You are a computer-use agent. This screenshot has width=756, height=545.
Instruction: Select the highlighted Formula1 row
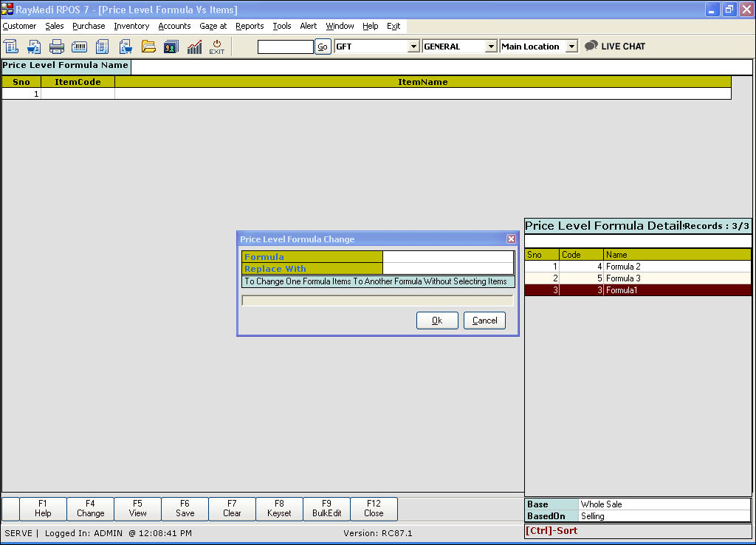[638, 290]
